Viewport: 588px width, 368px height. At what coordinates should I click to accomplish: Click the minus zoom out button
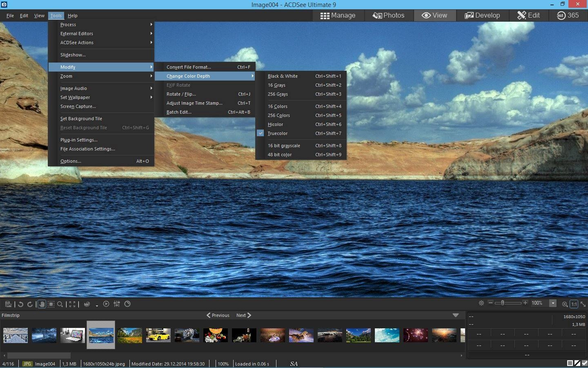click(x=490, y=303)
